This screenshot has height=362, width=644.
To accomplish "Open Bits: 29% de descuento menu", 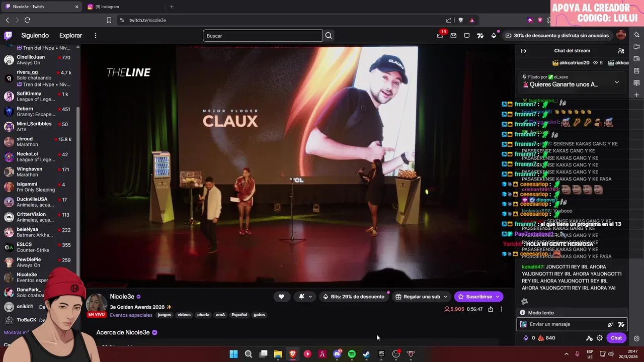I will click(353, 297).
